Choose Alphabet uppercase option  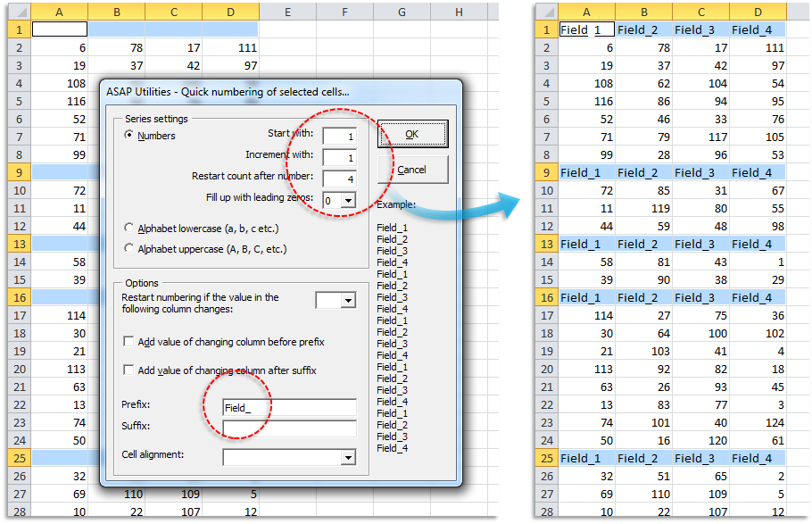pos(129,248)
